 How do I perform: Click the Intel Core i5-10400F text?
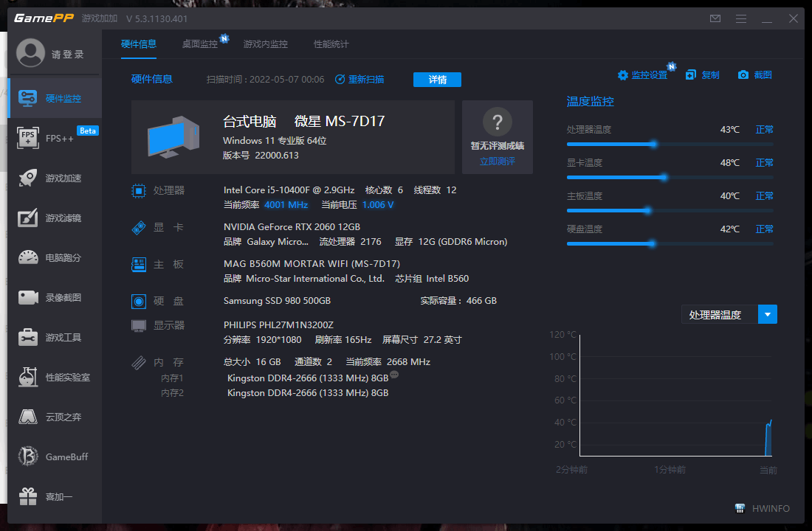click(289, 190)
